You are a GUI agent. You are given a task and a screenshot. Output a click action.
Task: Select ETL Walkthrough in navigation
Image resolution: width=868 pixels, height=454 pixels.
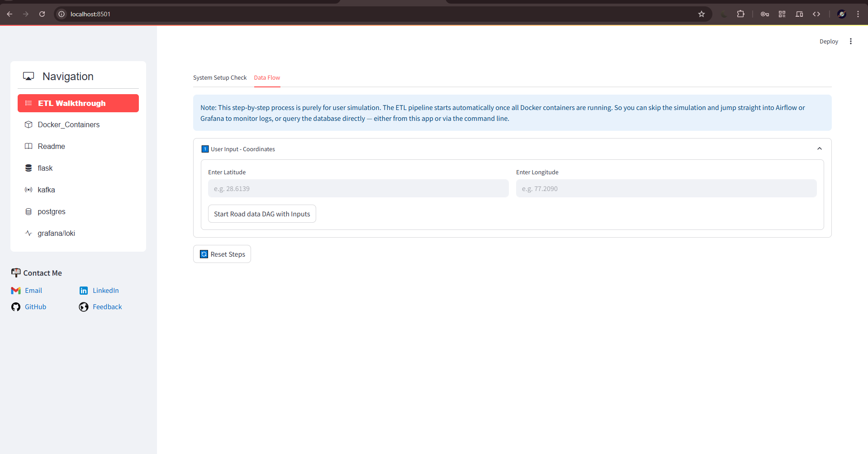click(x=78, y=103)
